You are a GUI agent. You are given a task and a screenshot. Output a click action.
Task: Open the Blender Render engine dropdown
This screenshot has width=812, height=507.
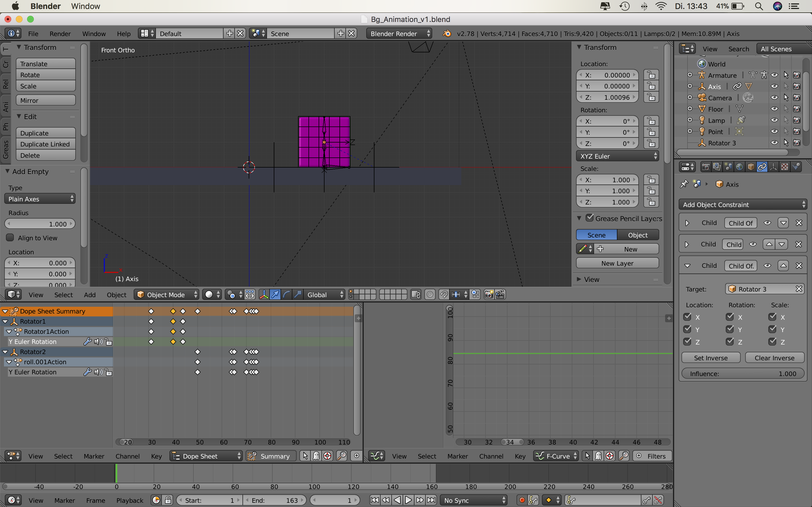pyautogui.click(x=399, y=34)
